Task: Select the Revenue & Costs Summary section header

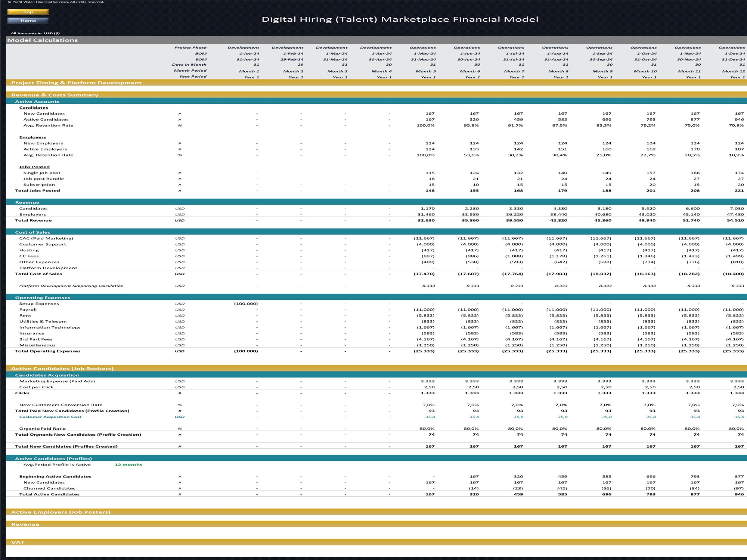Action: click(376, 95)
